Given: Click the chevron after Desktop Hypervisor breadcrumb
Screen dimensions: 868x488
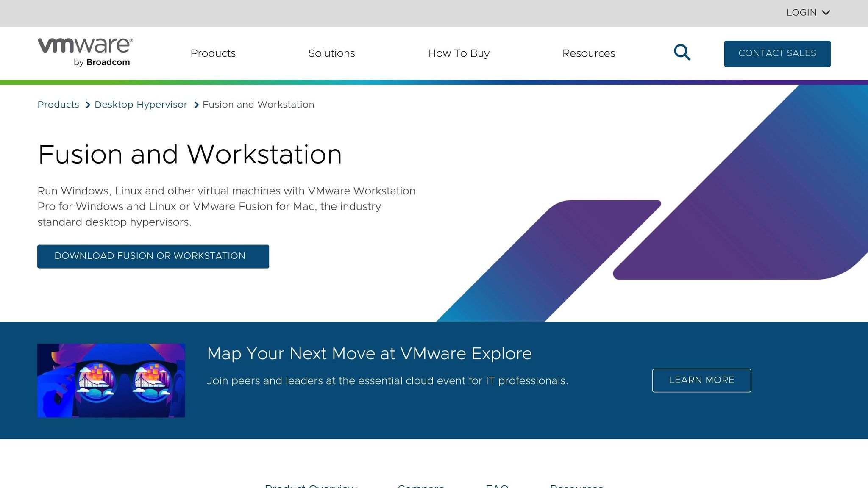Looking at the screenshot, I should [x=196, y=104].
